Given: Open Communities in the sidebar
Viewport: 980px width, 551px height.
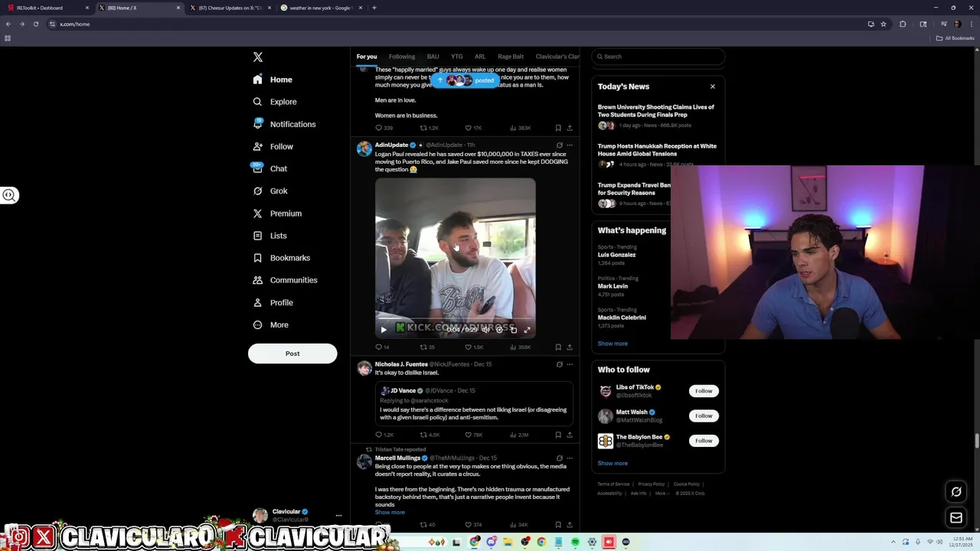Looking at the screenshot, I should (x=284, y=280).
